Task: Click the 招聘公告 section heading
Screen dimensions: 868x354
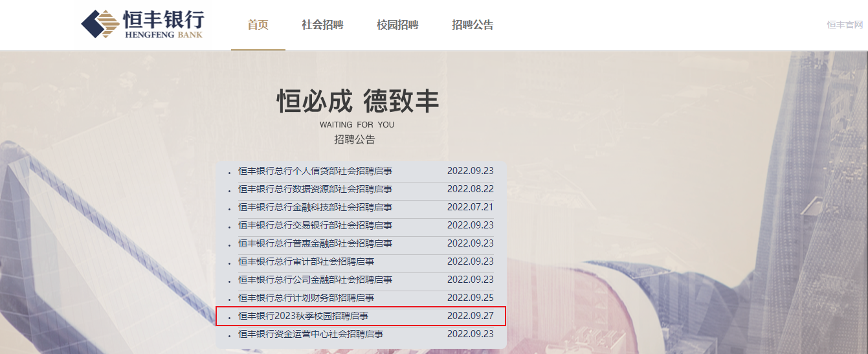Action: coord(355,139)
